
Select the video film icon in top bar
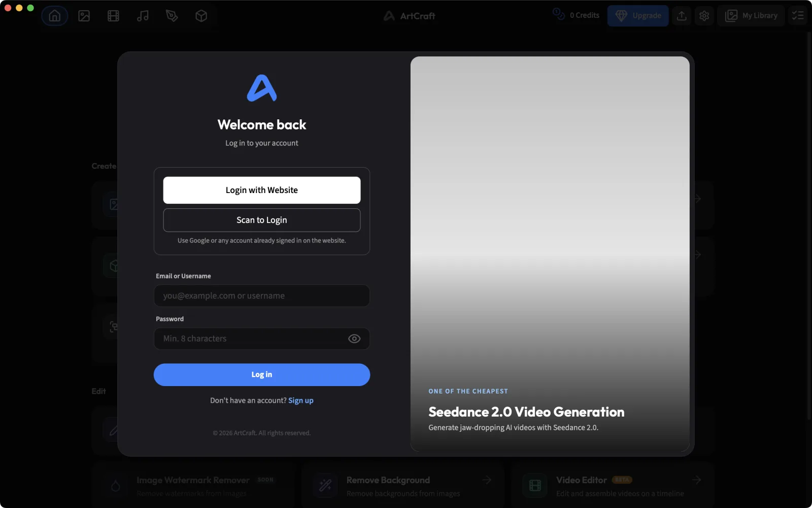click(x=113, y=16)
